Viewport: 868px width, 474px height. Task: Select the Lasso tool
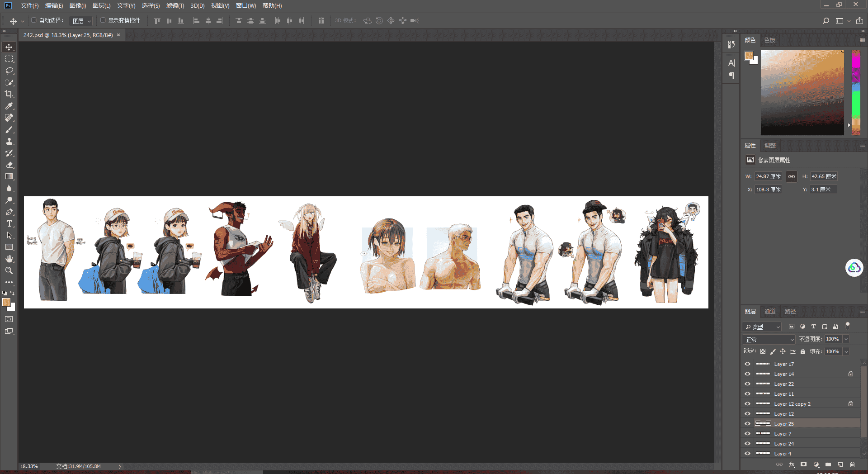click(9, 71)
